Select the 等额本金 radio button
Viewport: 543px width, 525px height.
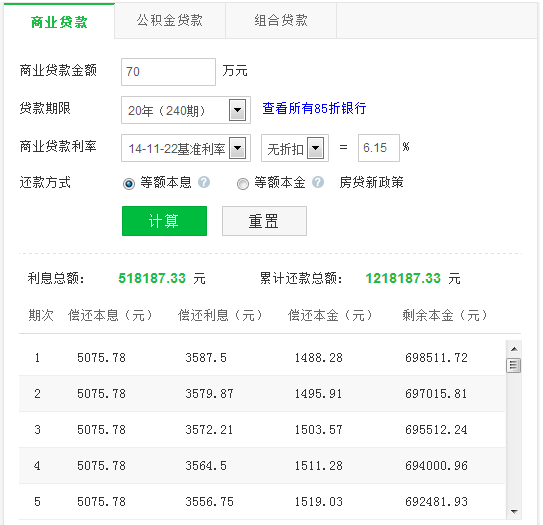243,184
